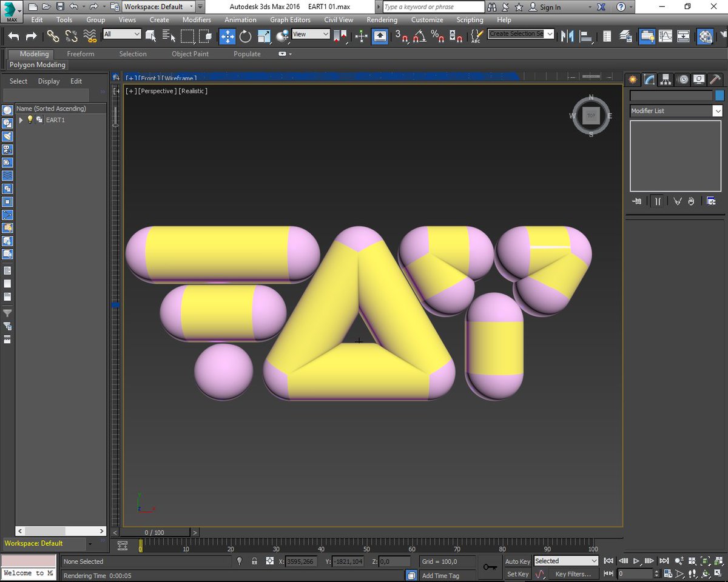Click the time slider 0 / 100 handle

154,532
